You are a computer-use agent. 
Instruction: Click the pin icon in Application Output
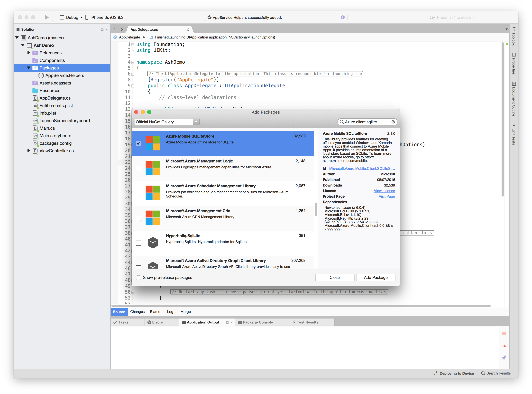point(504,357)
